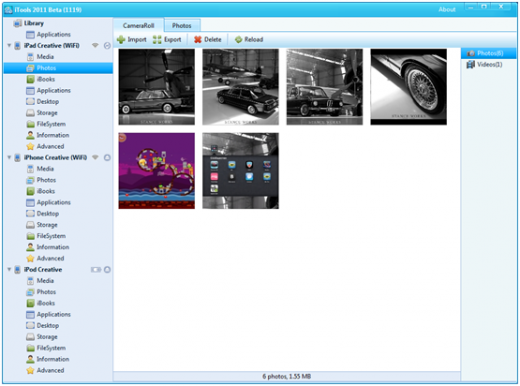
Task: Open iBooks icon under iPhone Creative
Action: tap(30, 191)
